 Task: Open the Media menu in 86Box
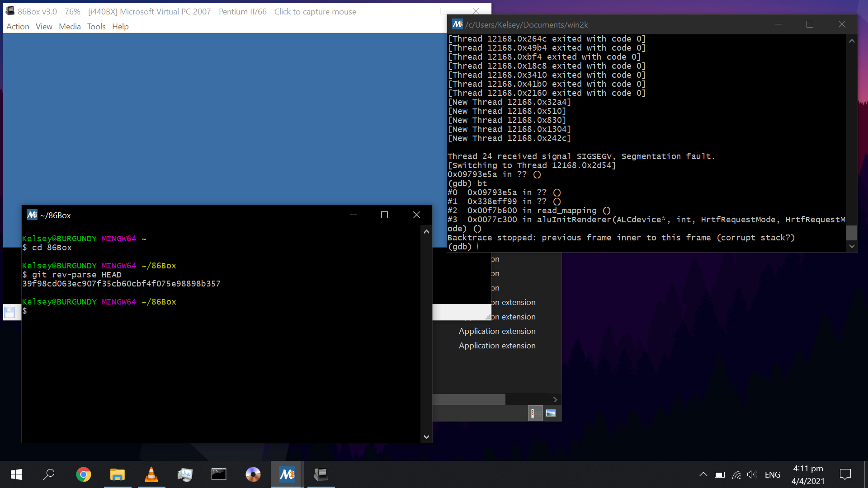(x=70, y=27)
